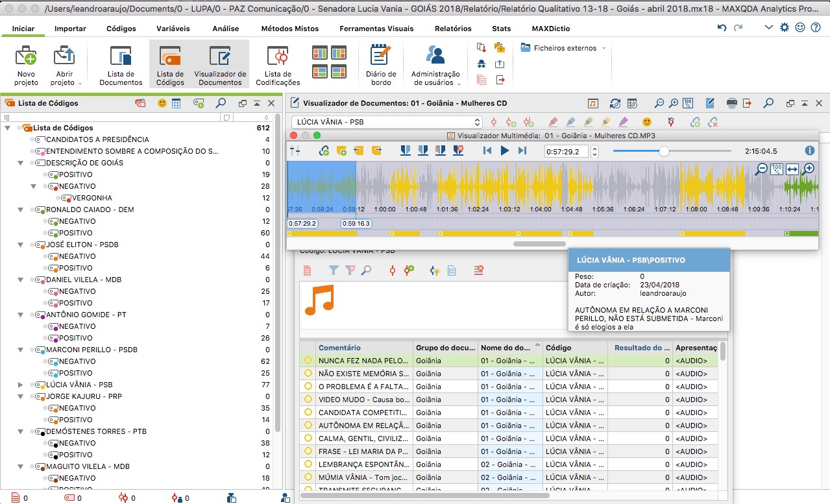
Task: Switch to the Análise tab
Action: [226, 29]
